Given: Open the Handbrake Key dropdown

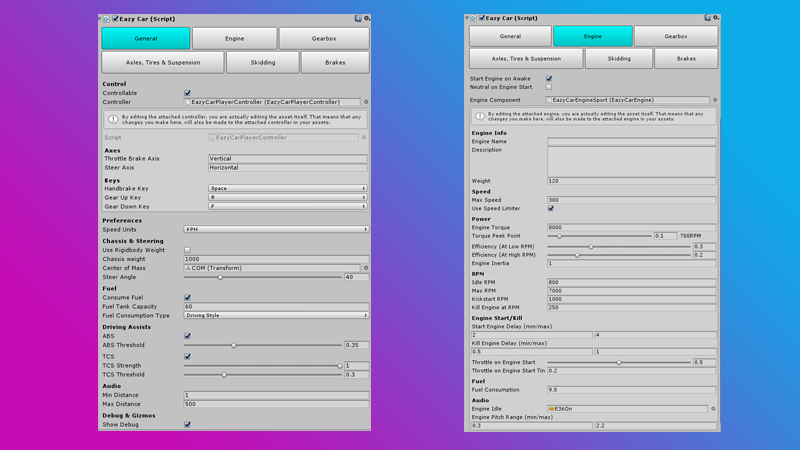Looking at the screenshot, I should click(287, 188).
